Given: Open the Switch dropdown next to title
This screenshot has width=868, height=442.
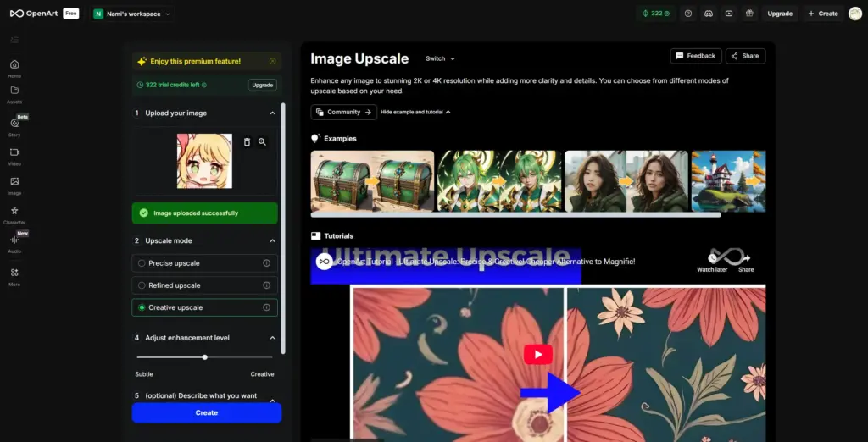Looking at the screenshot, I should coord(440,59).
